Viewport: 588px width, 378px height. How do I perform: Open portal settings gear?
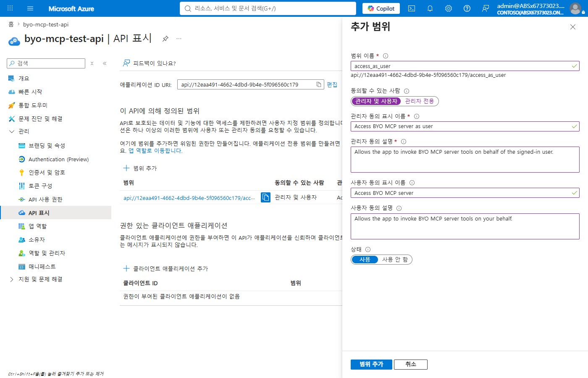(x=449, y=8)
